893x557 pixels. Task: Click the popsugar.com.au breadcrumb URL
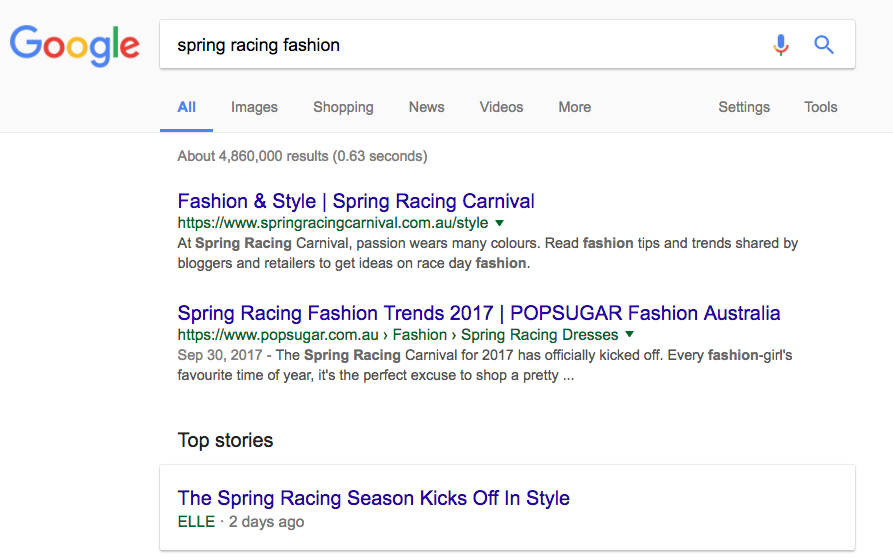tap(398, 334)
